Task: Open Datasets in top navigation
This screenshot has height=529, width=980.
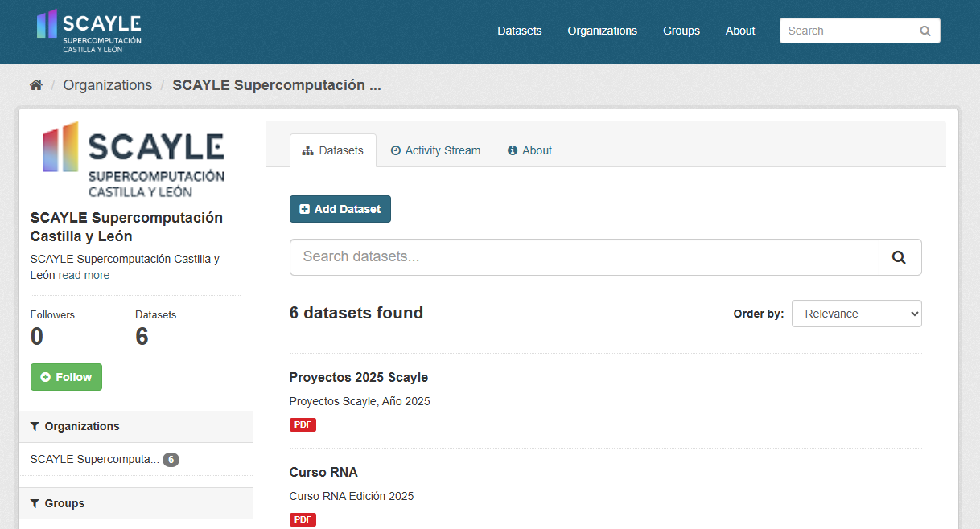Action: [519, 31]
